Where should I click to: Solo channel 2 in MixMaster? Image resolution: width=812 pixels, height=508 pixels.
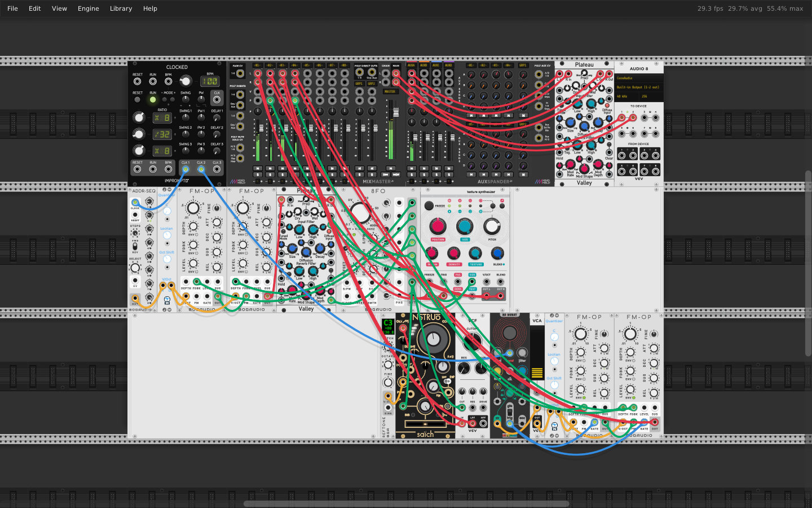pos(270,174)
